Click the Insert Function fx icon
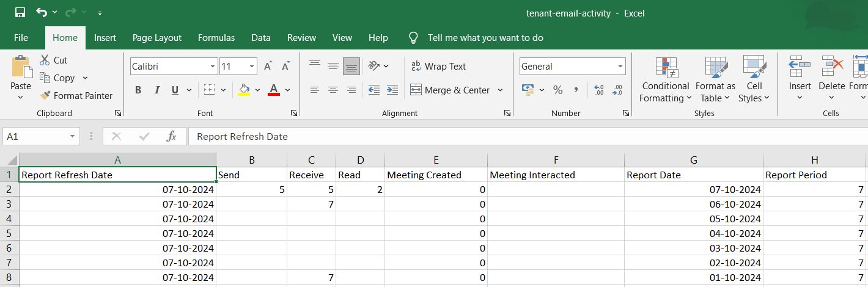Image resolution: width=868 pixels, height=287 pixels. coord(171,136)
